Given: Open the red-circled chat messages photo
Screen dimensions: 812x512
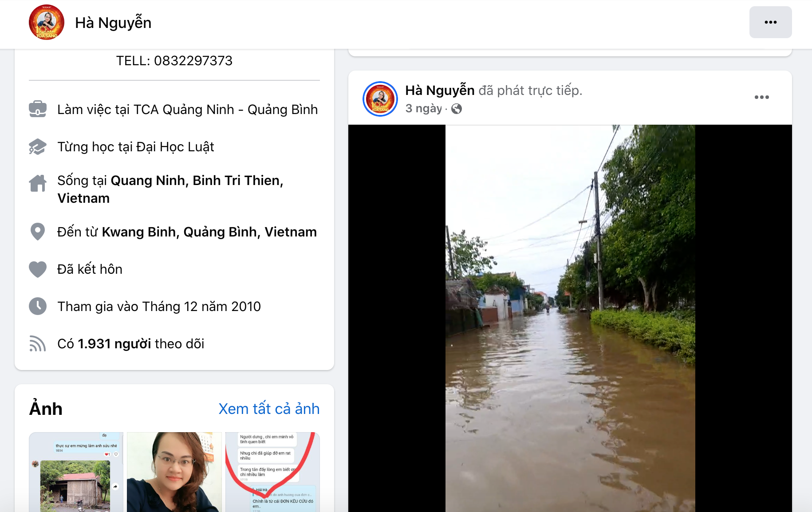Looking at the screenshot, I should 272,472.
